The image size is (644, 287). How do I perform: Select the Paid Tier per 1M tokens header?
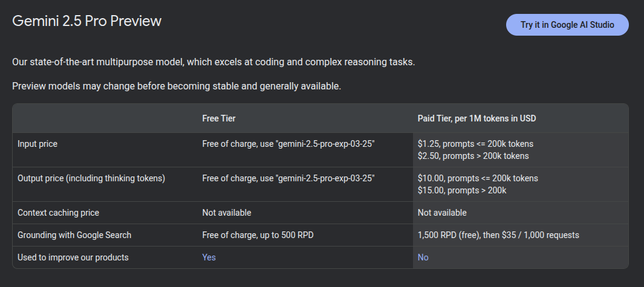click(x=476, y=118)
